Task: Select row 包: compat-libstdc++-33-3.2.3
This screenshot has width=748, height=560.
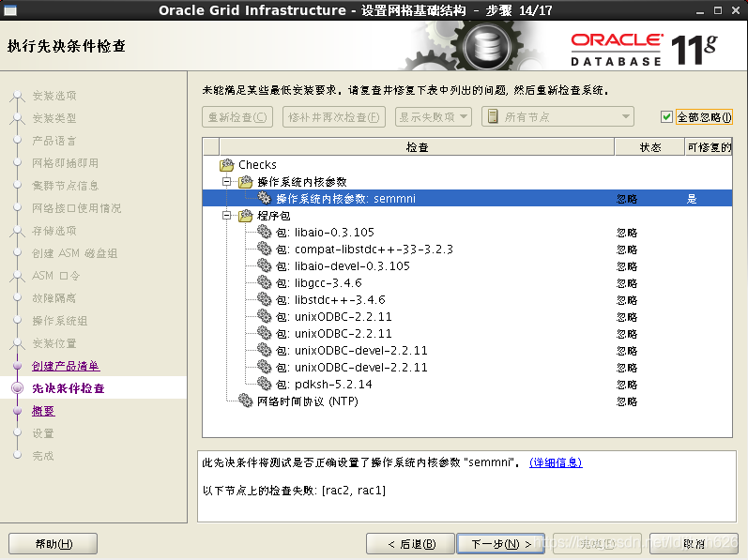Action: point(467,249)
